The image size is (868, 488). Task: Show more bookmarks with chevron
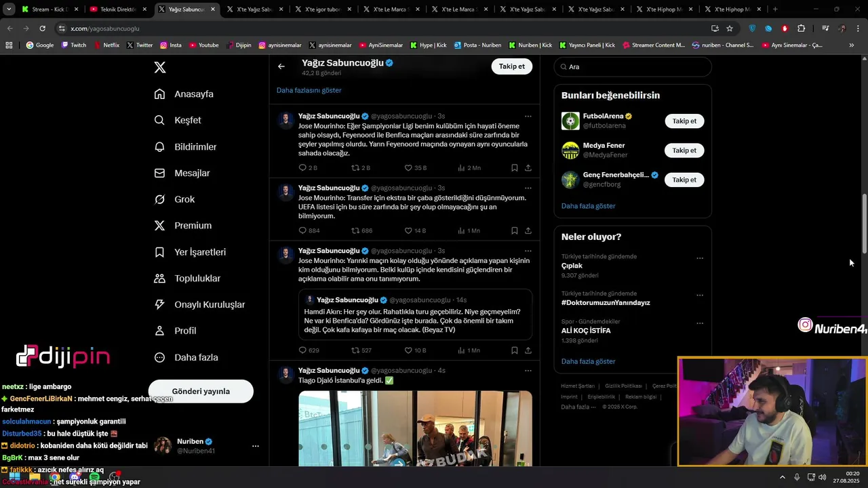pyautogui.click(x=852, y=45)
